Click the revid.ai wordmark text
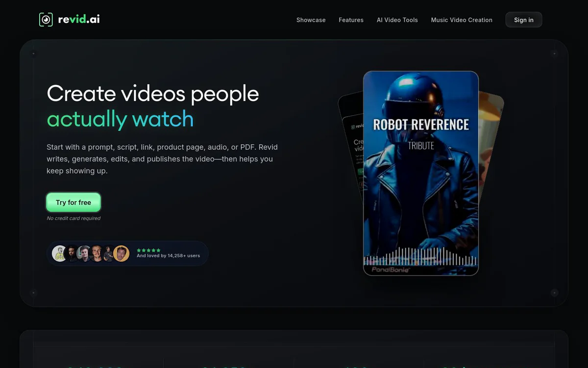The width and height of the screenshot is (588, 368). point(79,20)
